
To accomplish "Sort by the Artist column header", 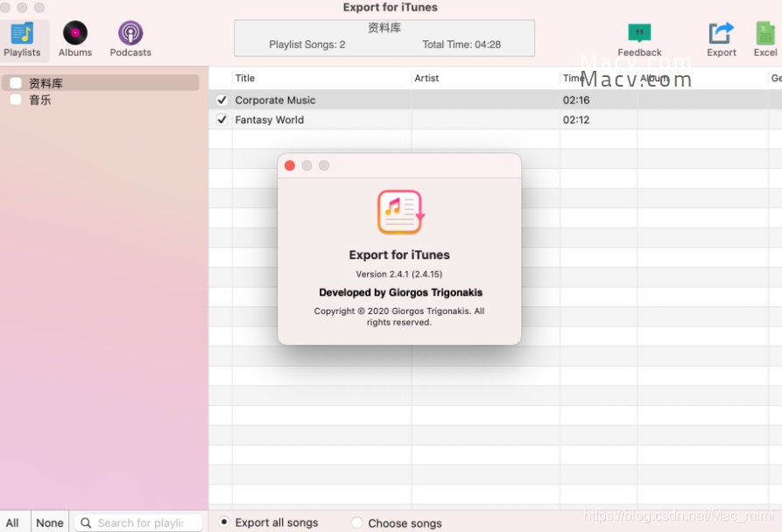I will [x=486, y=78].
